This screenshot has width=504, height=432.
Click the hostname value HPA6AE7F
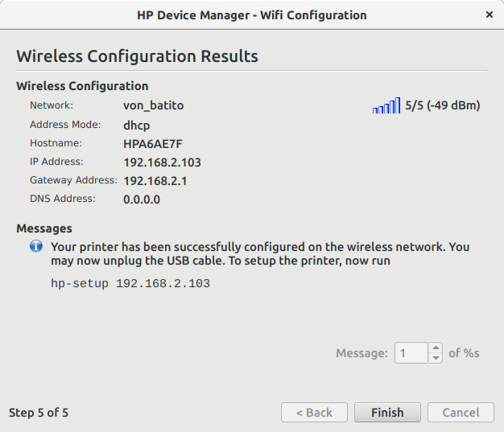point(154,144)
